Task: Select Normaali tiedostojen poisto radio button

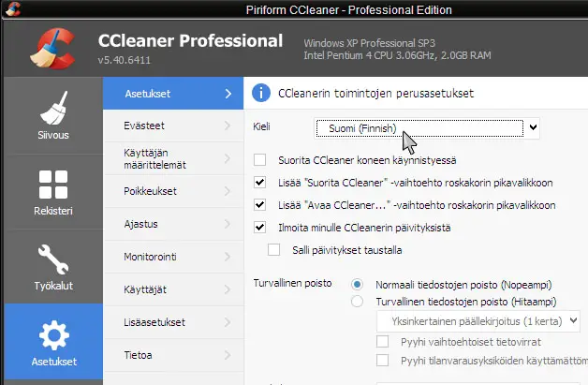Action: pos(357,285)
